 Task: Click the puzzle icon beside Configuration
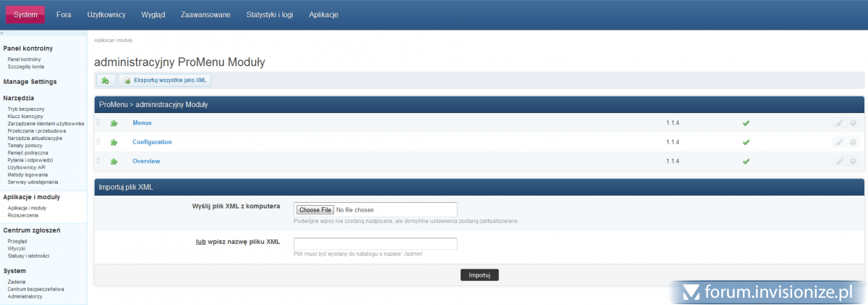tap(114, 142)
